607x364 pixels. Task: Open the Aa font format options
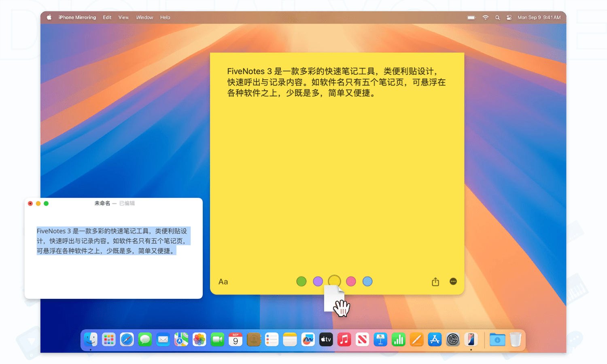coord(223,282)
